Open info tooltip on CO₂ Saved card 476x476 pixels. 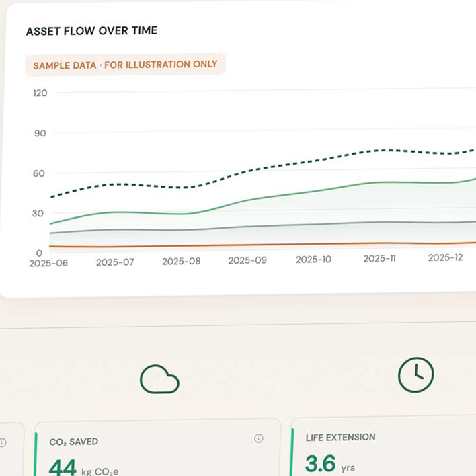pyautogui.click(x=259, y=438)
